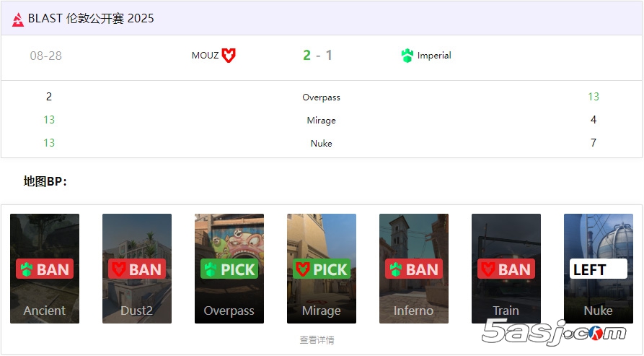Click the 2 - 1 match score
The image size is (644, 356).
[317, 55]
